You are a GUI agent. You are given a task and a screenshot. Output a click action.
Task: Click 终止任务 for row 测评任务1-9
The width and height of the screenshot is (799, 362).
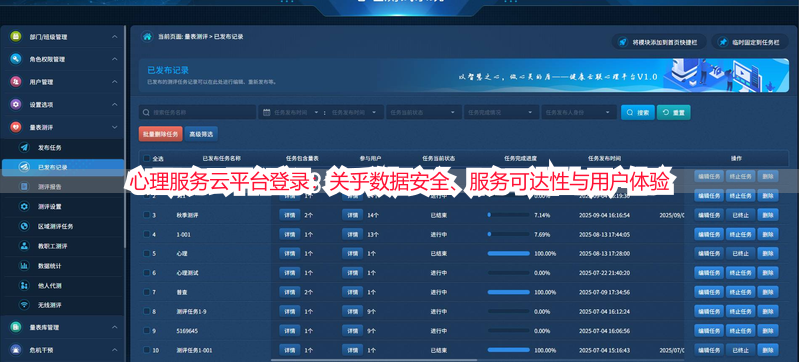click(740, 311)
